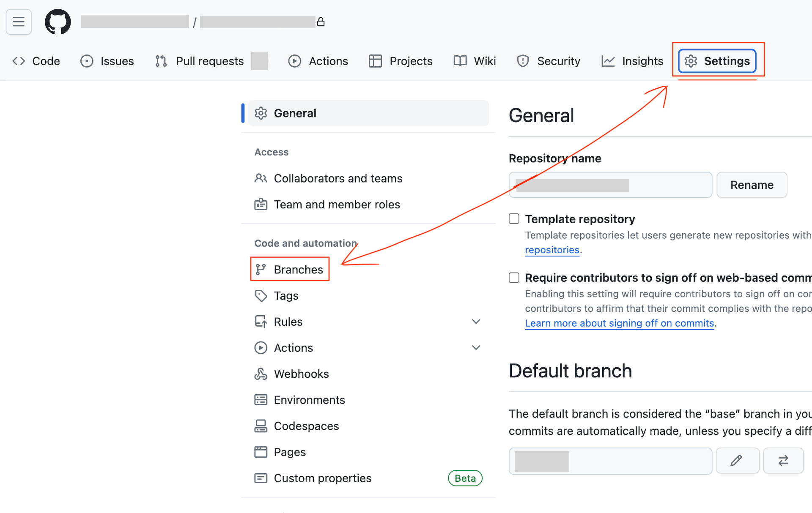Open Learn more about signing off link

coord(619,323)
